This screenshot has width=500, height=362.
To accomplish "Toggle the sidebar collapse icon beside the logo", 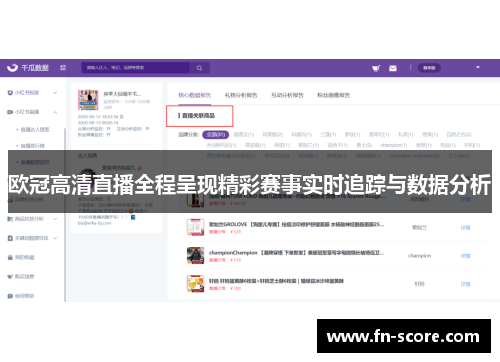I will (x=63, y=68).
